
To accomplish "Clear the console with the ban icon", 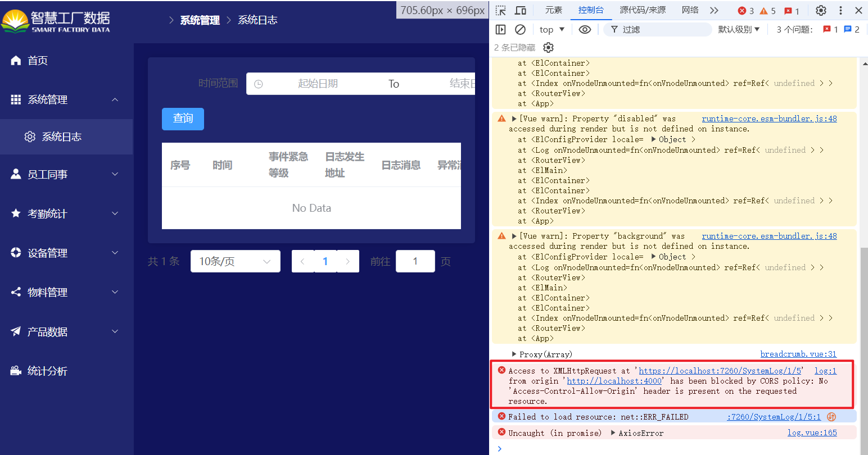I will [521, 29].
